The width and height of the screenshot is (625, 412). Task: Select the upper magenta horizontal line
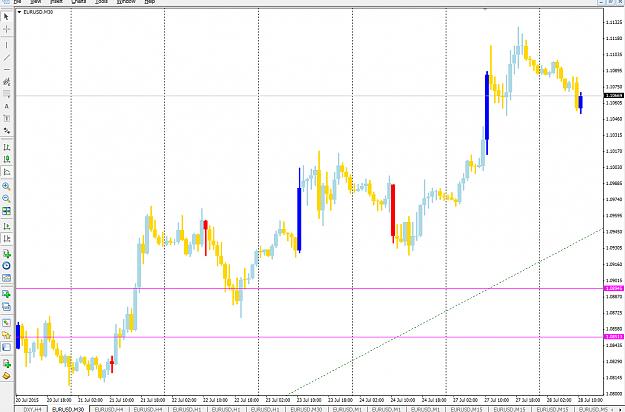[x=310, y=288]
